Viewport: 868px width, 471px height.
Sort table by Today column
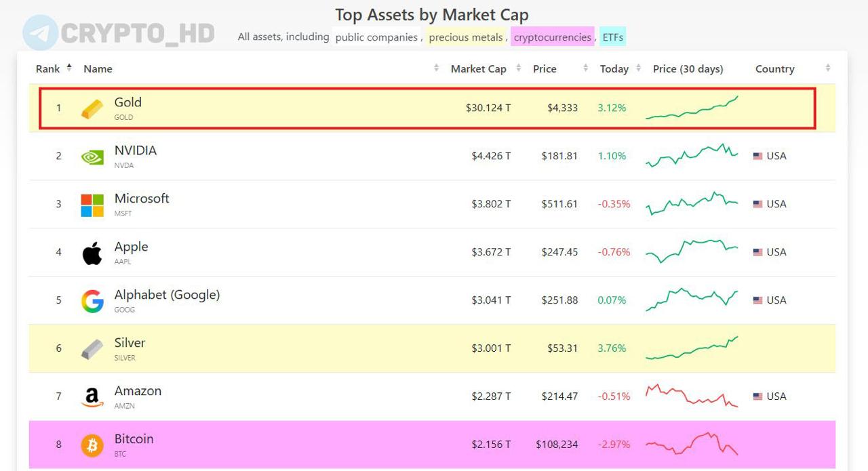[x=614, y=69]
